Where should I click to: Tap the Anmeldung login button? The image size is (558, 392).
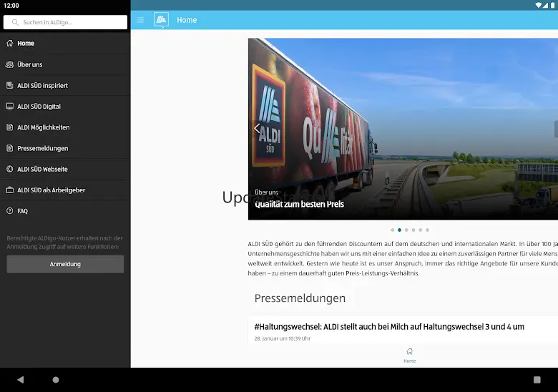click(x=65, y=264)
